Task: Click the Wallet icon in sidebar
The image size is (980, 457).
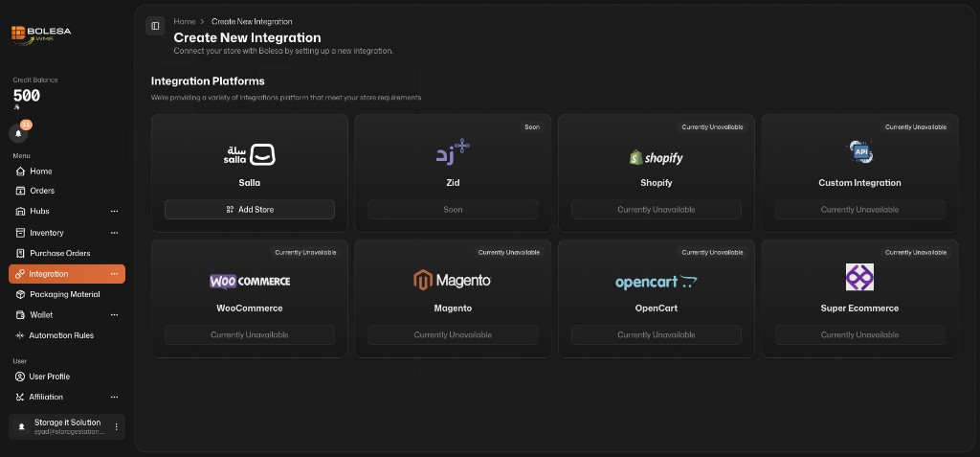Action: tap(20, 315)
